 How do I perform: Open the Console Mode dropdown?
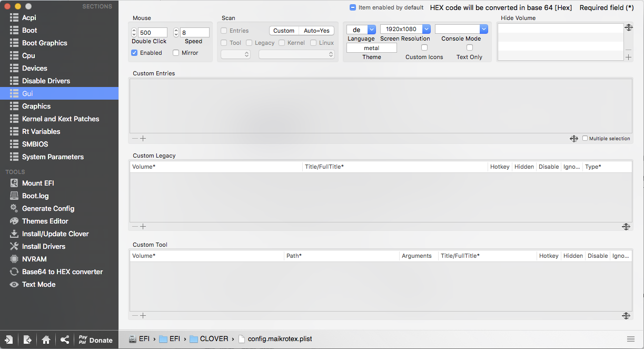click(x=483, y=30)
